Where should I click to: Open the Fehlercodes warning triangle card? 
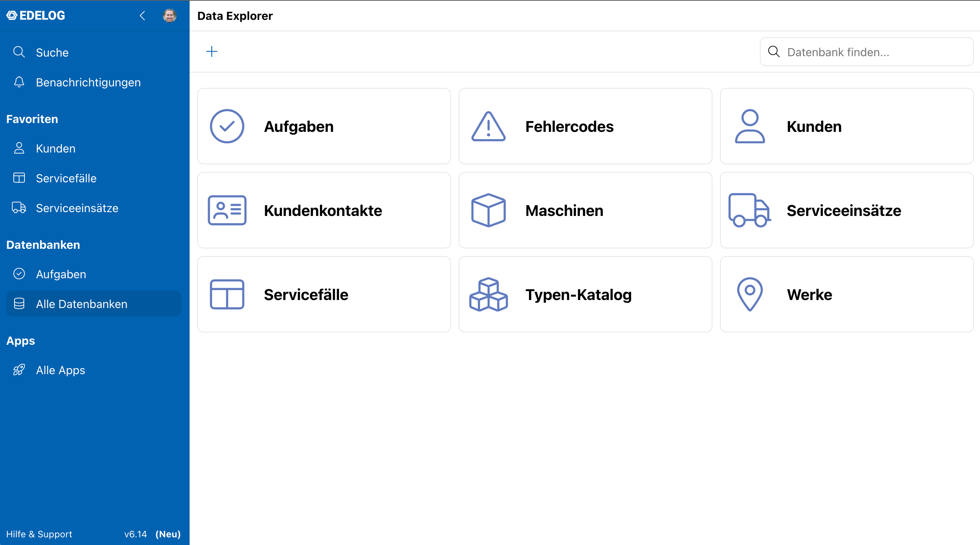coord(585,126)
